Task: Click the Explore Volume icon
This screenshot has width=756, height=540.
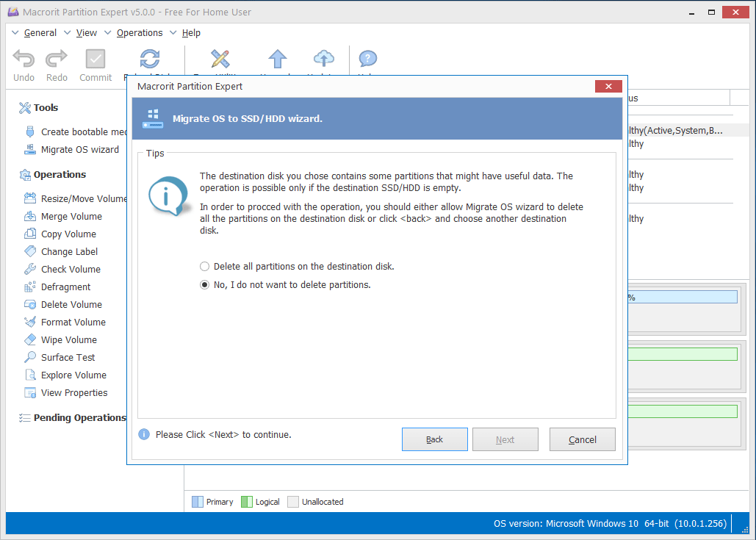Action: 30,375
